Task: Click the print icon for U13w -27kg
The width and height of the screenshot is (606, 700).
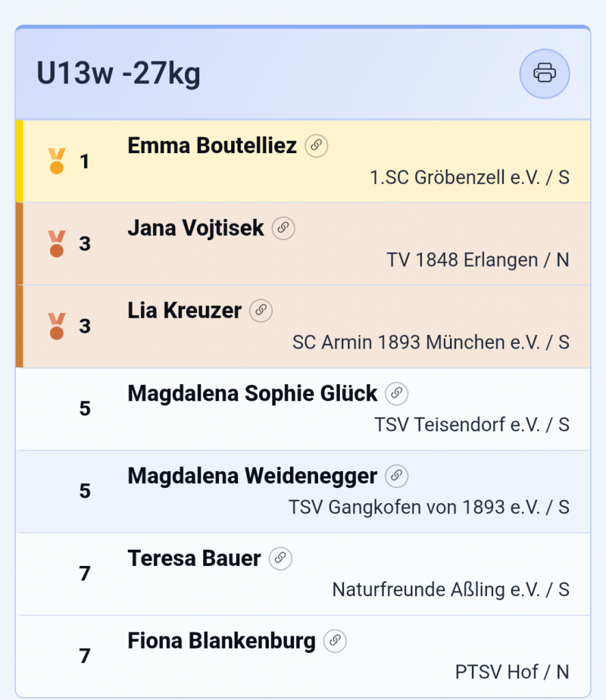Action: (544, 72)
